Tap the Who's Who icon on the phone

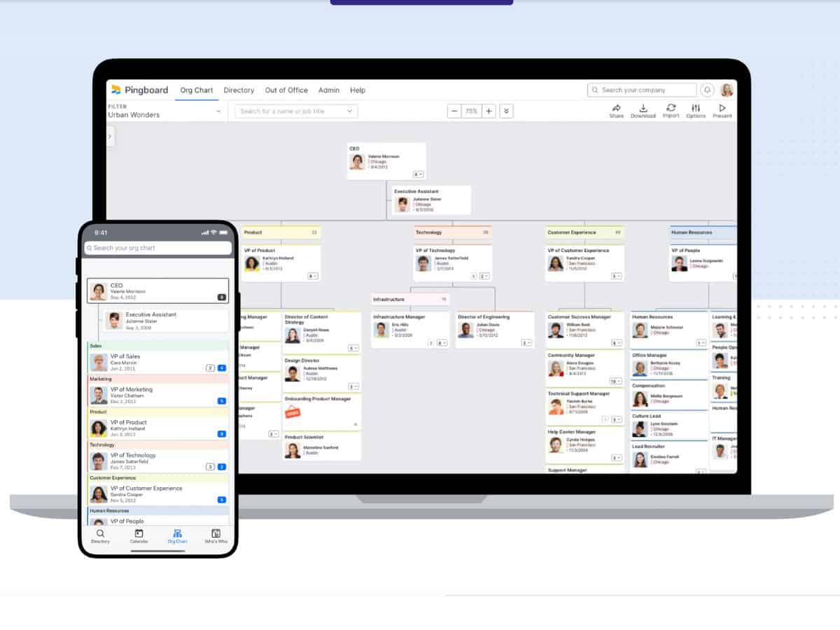pyautogui.click(x=216, y=535)
